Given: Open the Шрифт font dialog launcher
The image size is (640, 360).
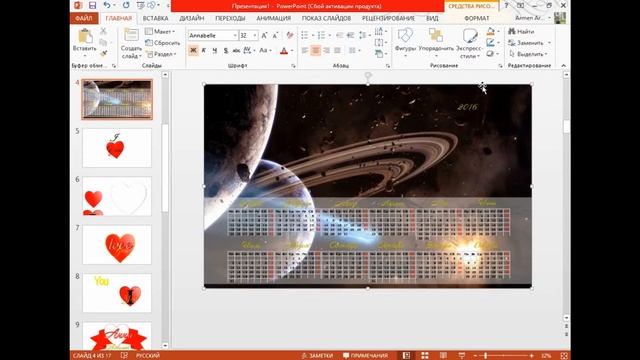Looking at the screenshot, I should coord(293,66).
